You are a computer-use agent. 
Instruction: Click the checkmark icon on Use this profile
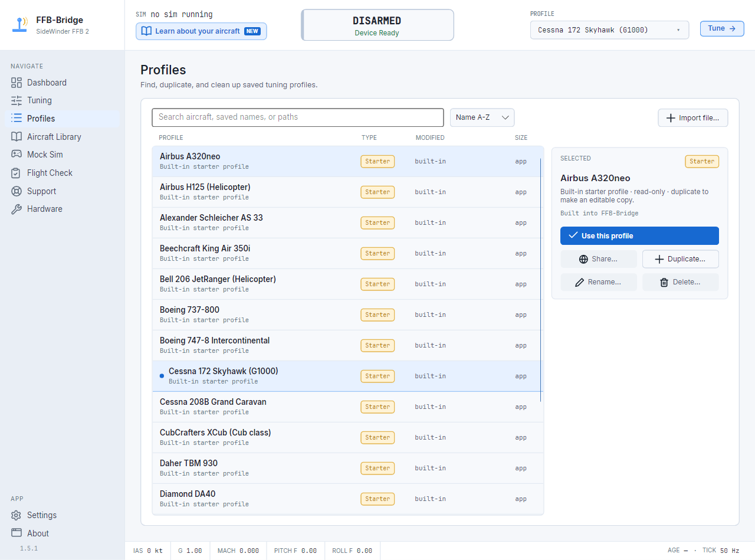[x=572, y=235]
